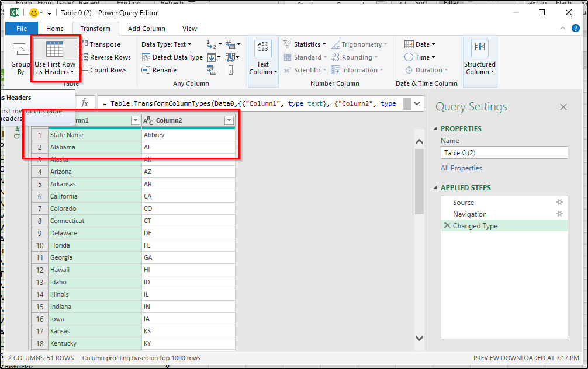Click the Group By icon
Image resolution: width=588 pixels, height=369 pixels.
tap(20, 49)
